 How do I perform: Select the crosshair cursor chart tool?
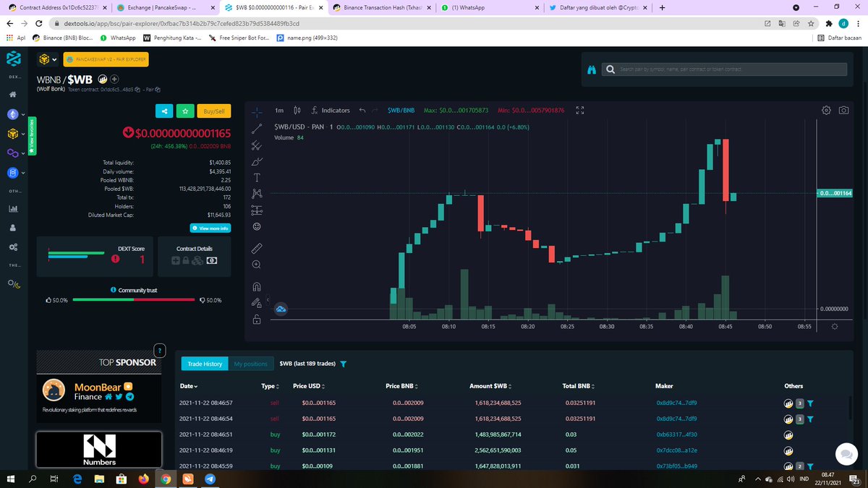point(257,112)
